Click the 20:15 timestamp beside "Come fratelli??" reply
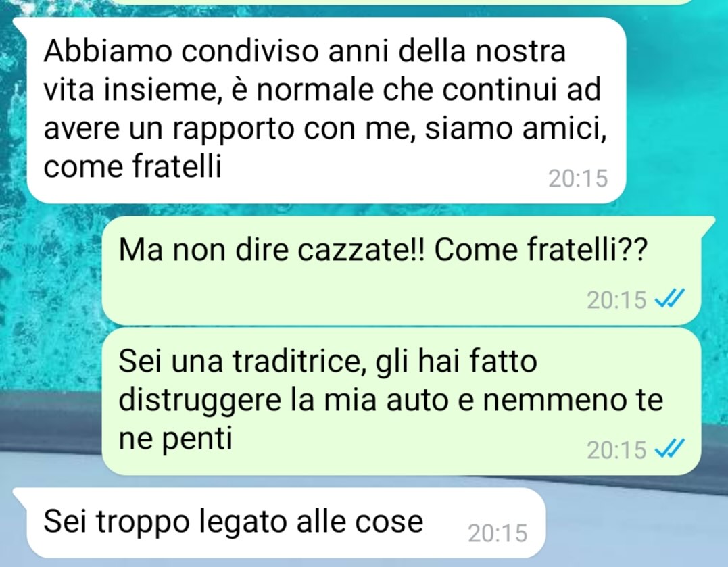 tap(616, 299)
